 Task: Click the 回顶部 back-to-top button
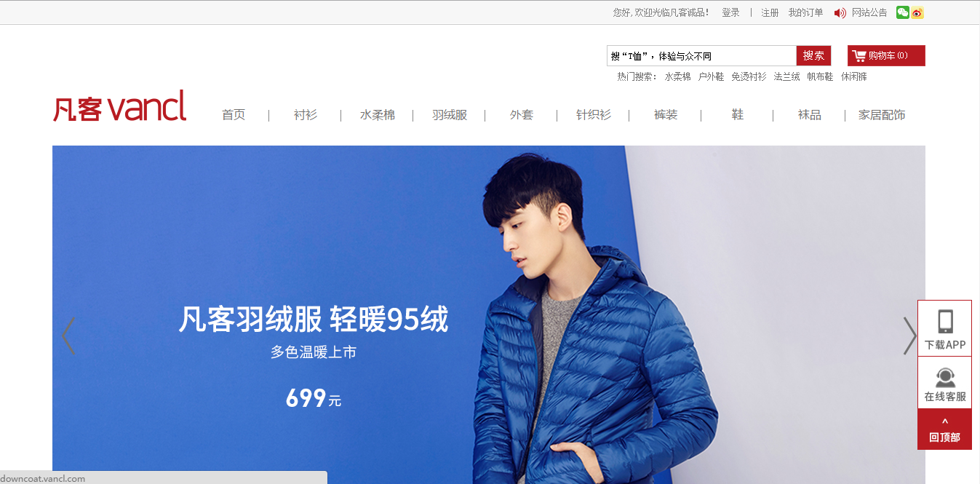(944, 429)
